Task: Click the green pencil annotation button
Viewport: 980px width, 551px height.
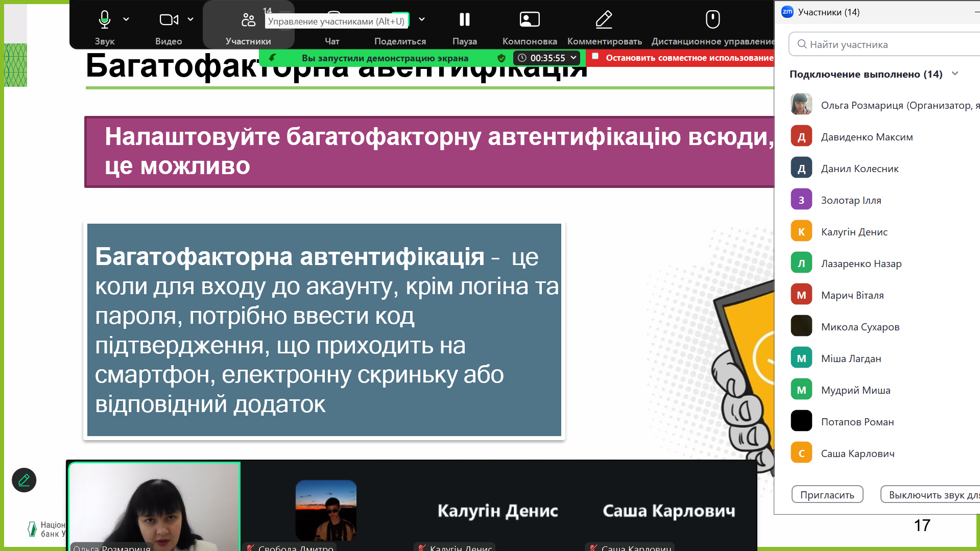Action: pos(24,480)
